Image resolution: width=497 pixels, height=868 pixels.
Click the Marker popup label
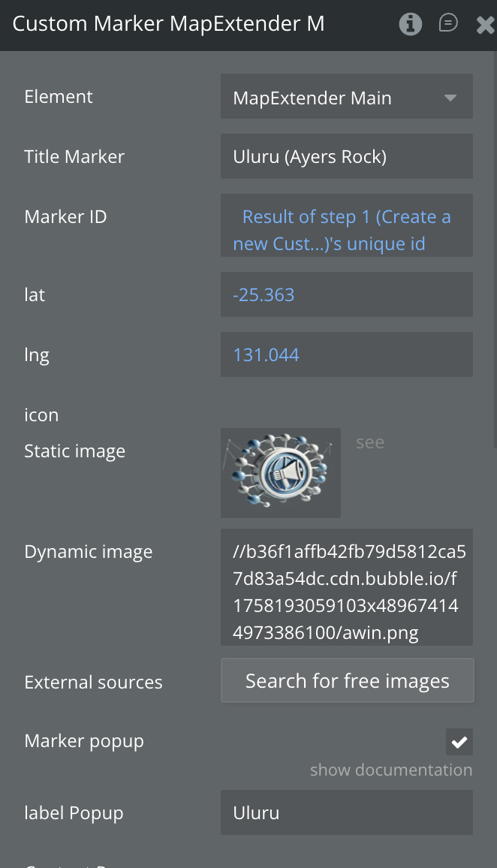pos(84,741)
